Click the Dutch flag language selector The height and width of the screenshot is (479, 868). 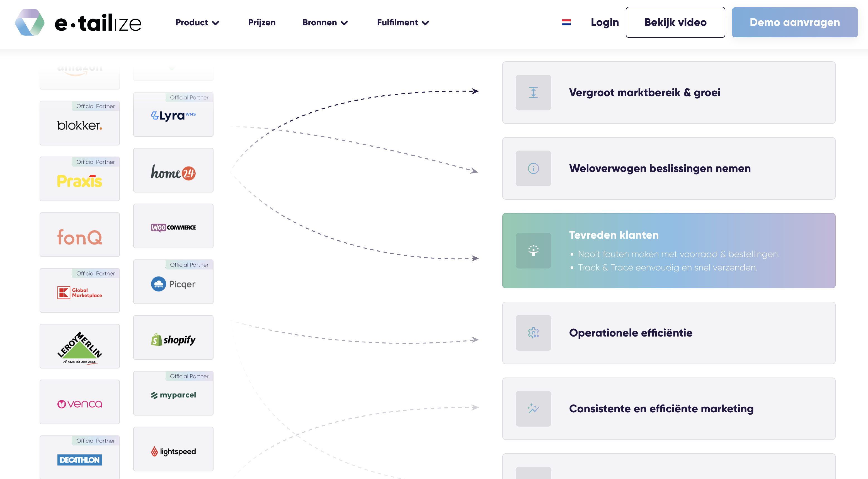coord(566,22)
